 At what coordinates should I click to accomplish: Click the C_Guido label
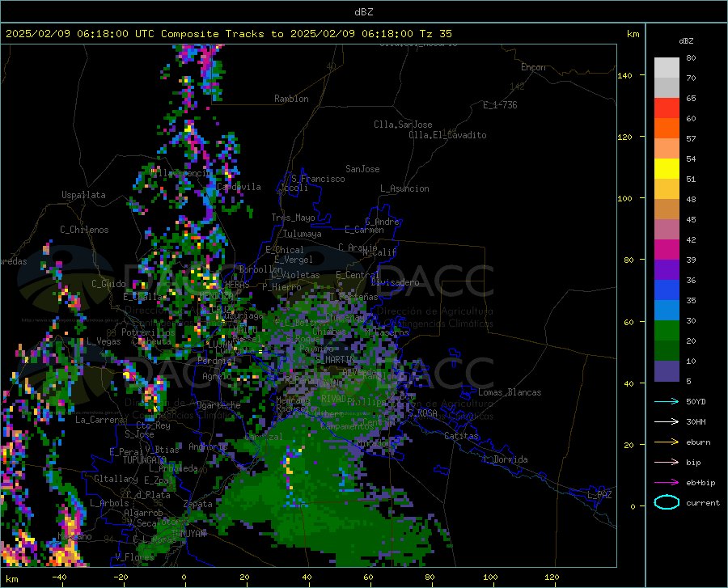(x=108, y=284)
